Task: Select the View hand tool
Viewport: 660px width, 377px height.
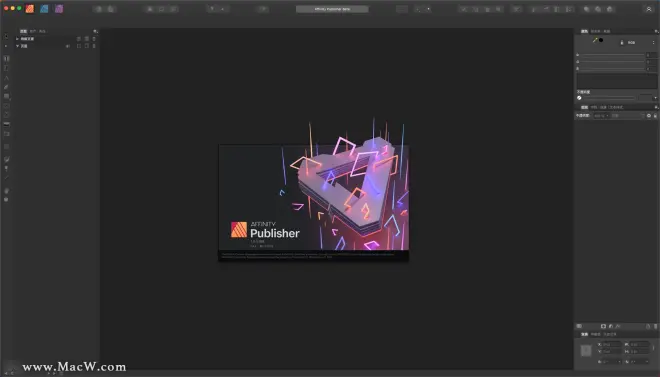Action: (x=6, y=191)
